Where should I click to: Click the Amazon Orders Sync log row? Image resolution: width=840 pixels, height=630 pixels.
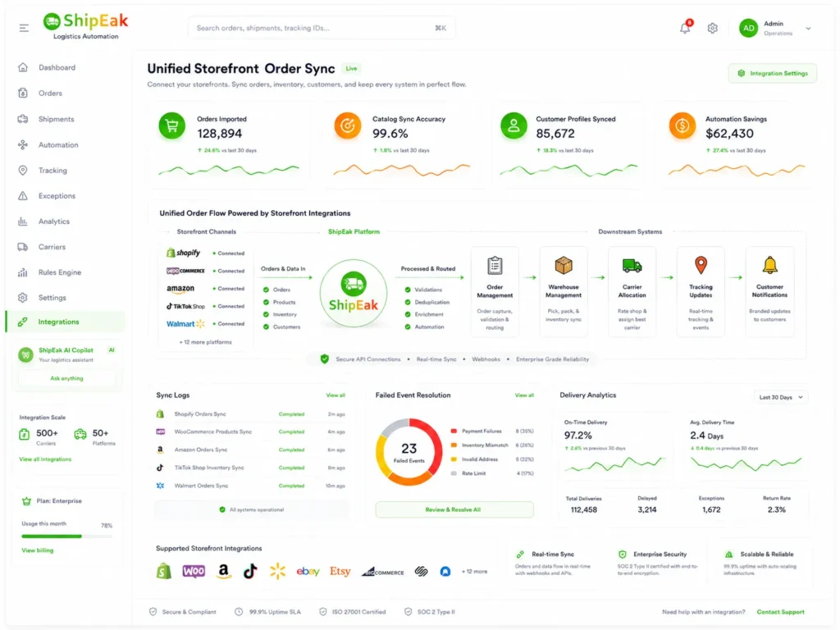coord(251,450)
